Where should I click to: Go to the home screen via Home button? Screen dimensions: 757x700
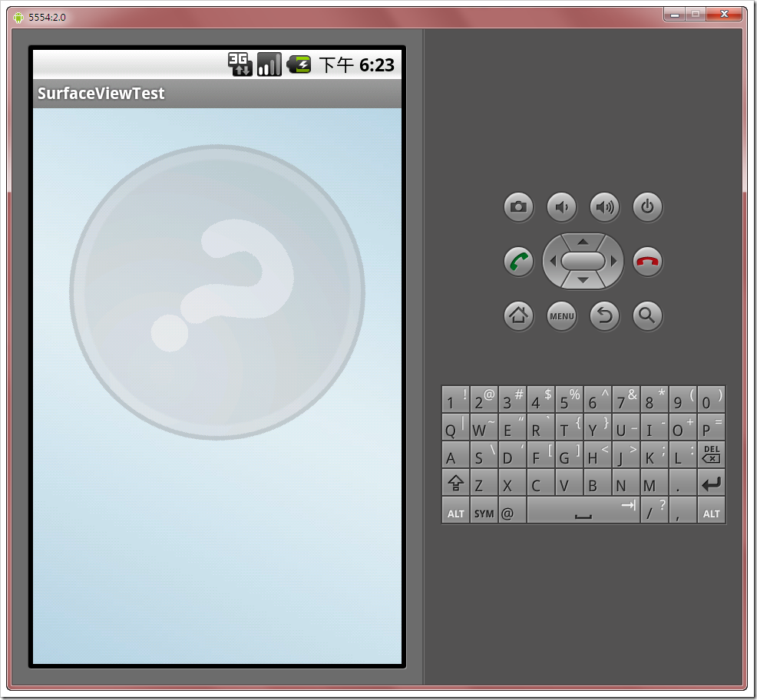click(518, 315)
